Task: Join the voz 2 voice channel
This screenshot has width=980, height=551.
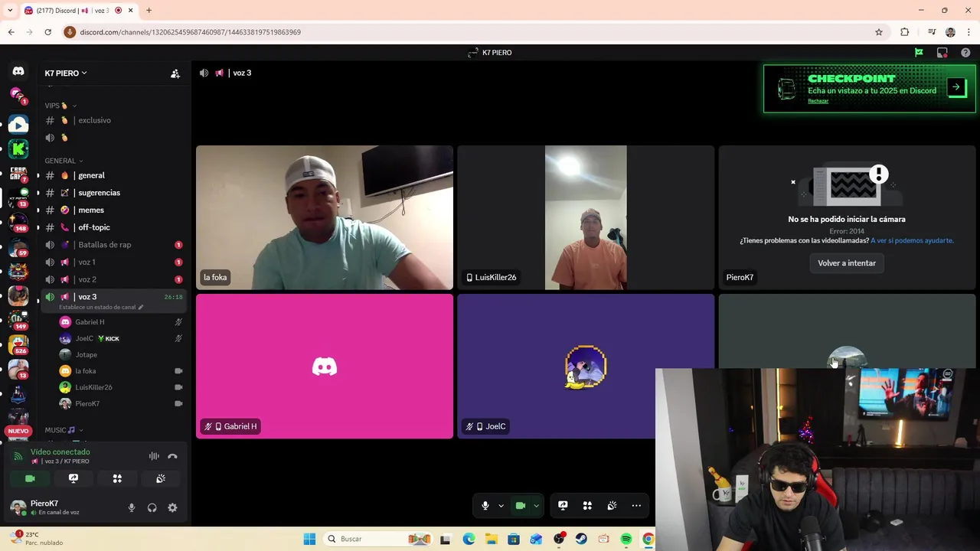Action: (113, 279)
